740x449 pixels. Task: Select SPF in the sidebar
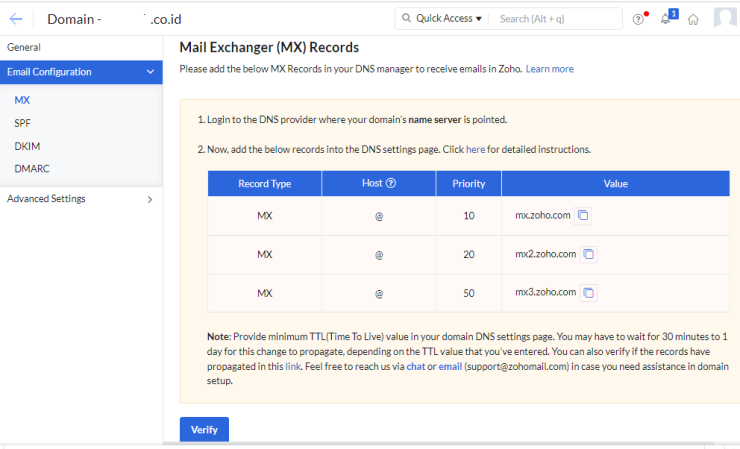[x=22, y=123]
